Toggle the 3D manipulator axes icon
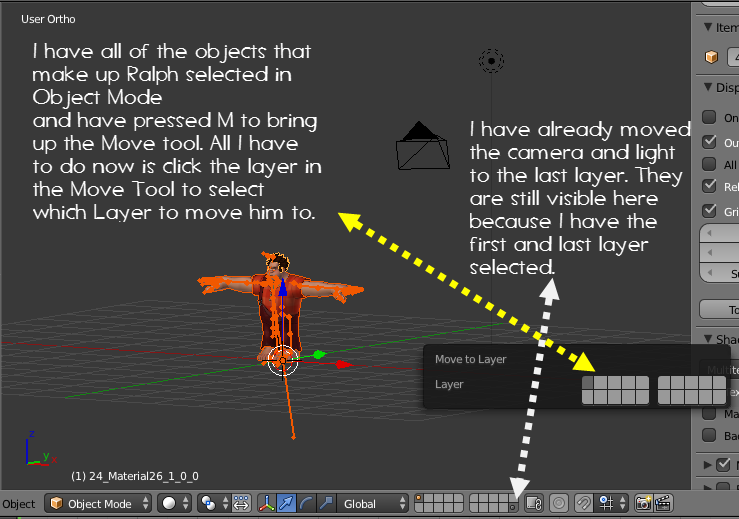Image resolution: width=739 pixels, height=519 pixels. pyautogui.click(x=267, y=503)
